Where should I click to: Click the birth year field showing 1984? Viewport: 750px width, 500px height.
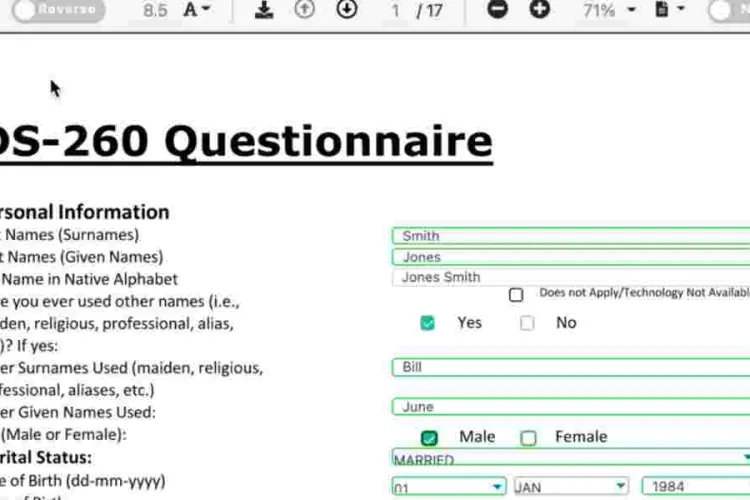(696, 487)
